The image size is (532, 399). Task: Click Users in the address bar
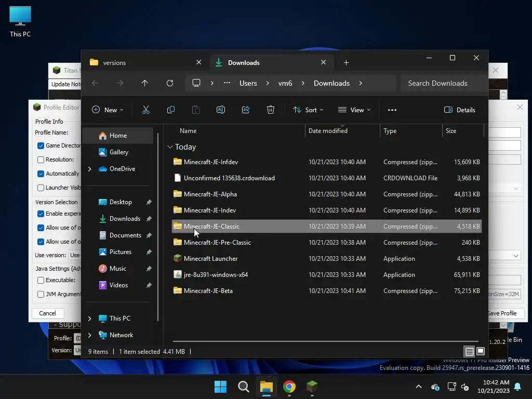point(248,83)
